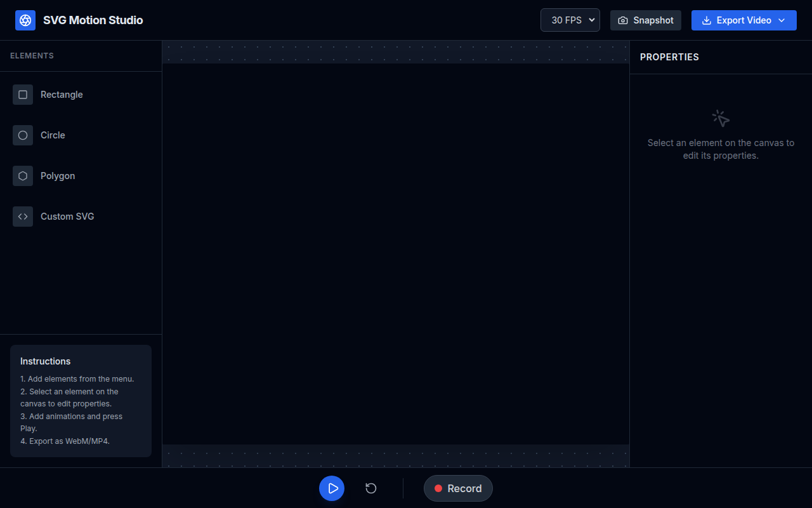Click Export Video to save your animation
This screenshot has height=508, width=812.
(x=743, y=20)
